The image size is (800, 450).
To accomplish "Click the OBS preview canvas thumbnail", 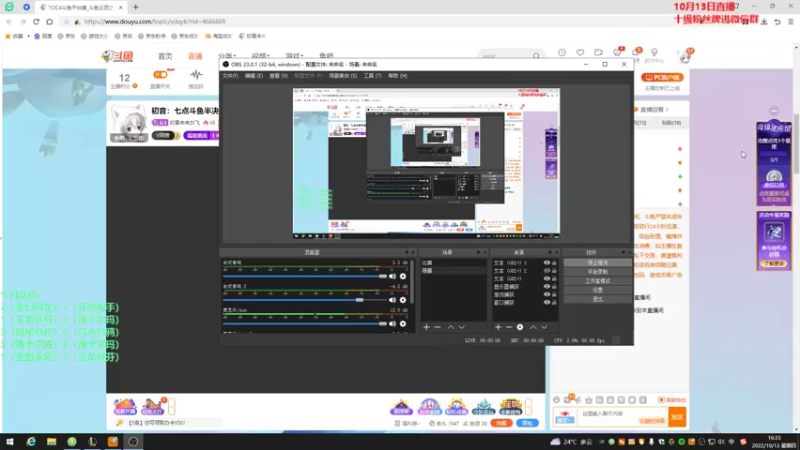I will point(426,163).
